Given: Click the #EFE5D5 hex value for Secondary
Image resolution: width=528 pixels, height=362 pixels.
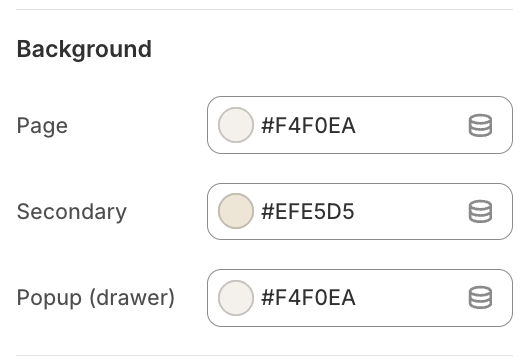Looking at the screenshot, I should click(x=307, y=212).
